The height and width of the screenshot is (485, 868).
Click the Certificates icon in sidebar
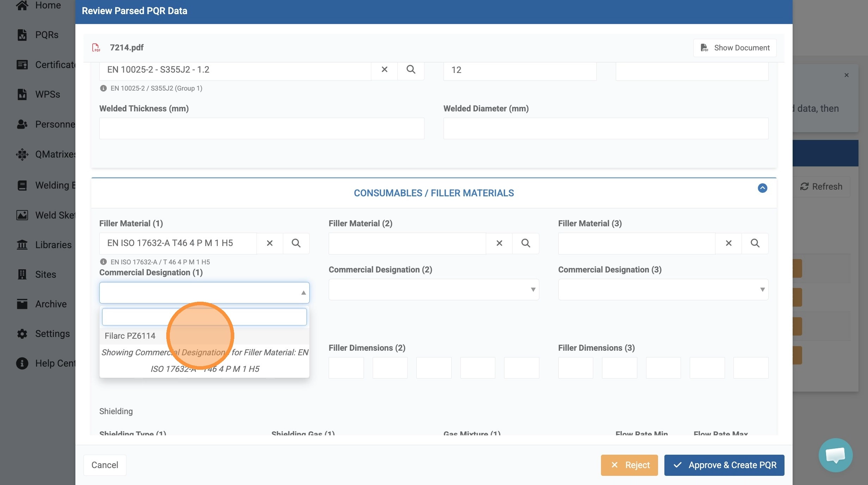tap(22, 65)
